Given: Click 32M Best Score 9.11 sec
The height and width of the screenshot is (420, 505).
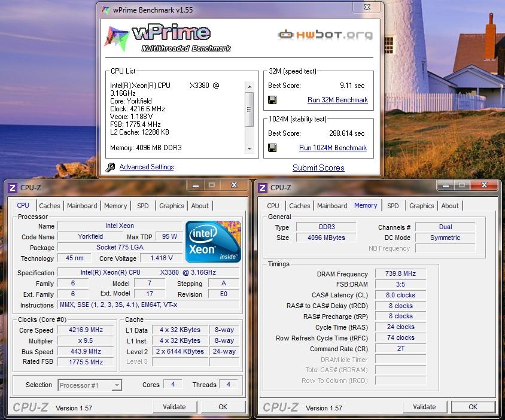Looking at the screenshot, I should [352, 86].
